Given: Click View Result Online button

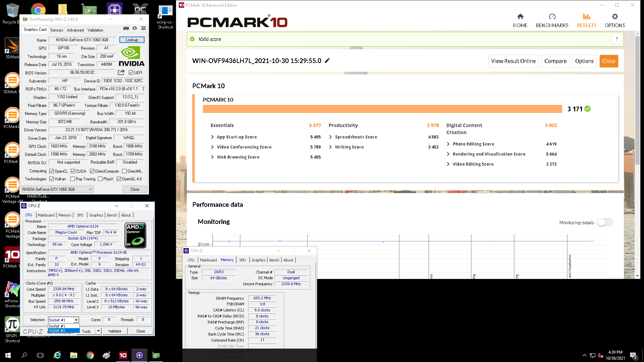Looking at the screenshot, I should pyautogui.click(x=514, y=61).
